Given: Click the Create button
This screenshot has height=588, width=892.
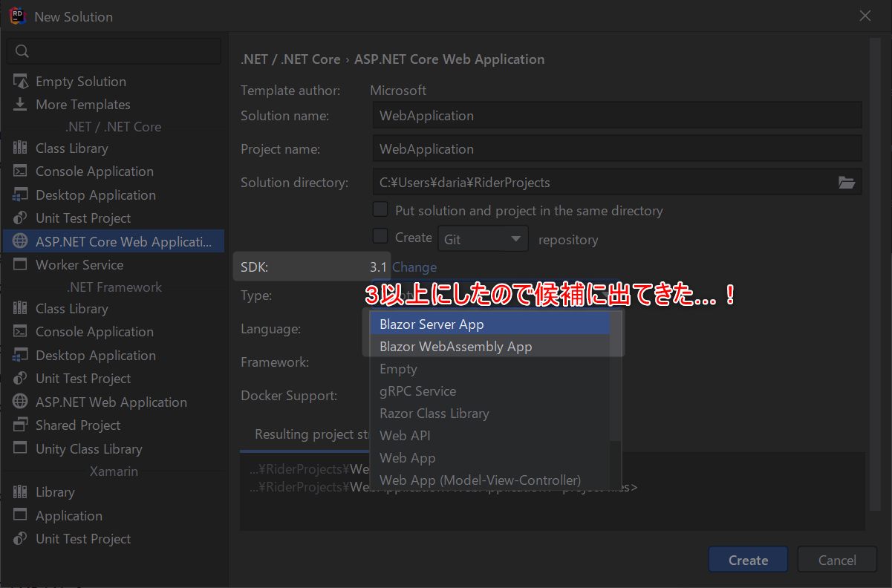Looking at the screenshot, I should pos(749,561).
